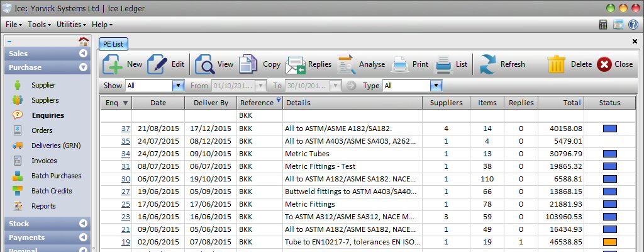Select the PE List tab

click(113, 44)
